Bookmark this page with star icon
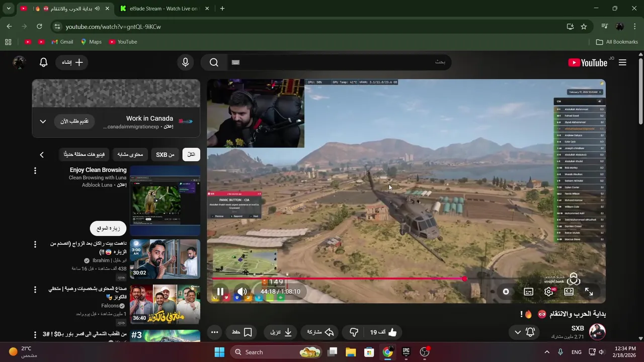The image size is (644, 362). tap(584, 27)
